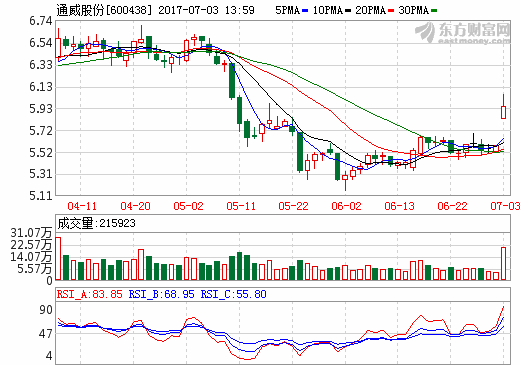Select the 04-11 date axis label

[82, 206]
